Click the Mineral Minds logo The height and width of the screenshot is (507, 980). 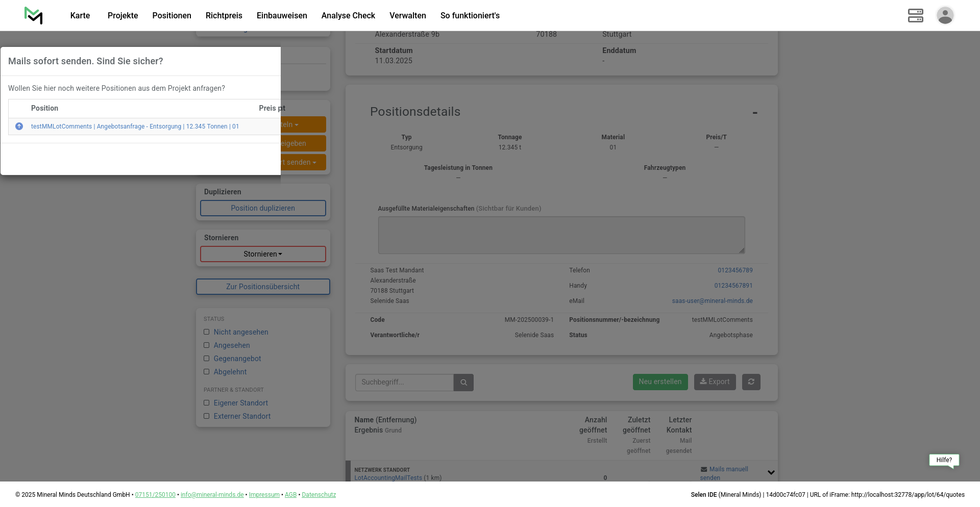point(33,15)
